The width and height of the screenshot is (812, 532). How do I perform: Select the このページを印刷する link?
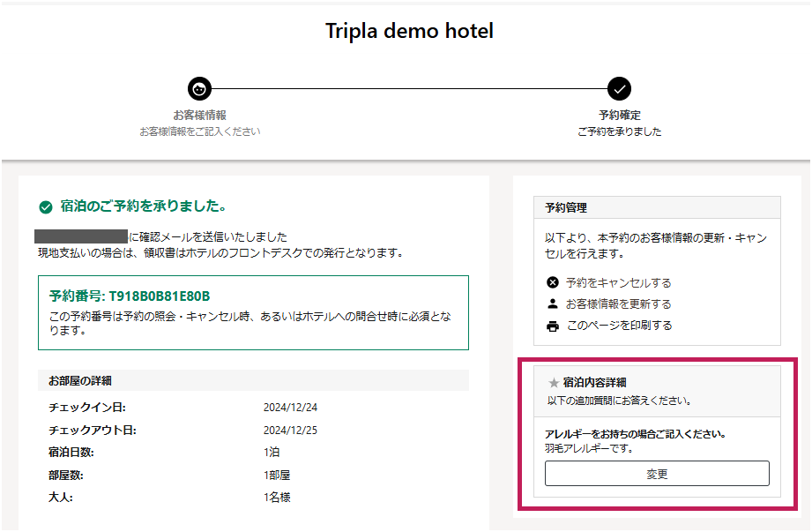pyautogui.click(x=619, y=326)
